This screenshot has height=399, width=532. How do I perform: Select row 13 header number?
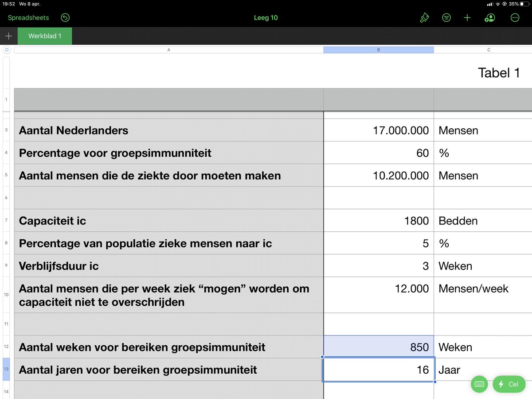coord(6,370)
